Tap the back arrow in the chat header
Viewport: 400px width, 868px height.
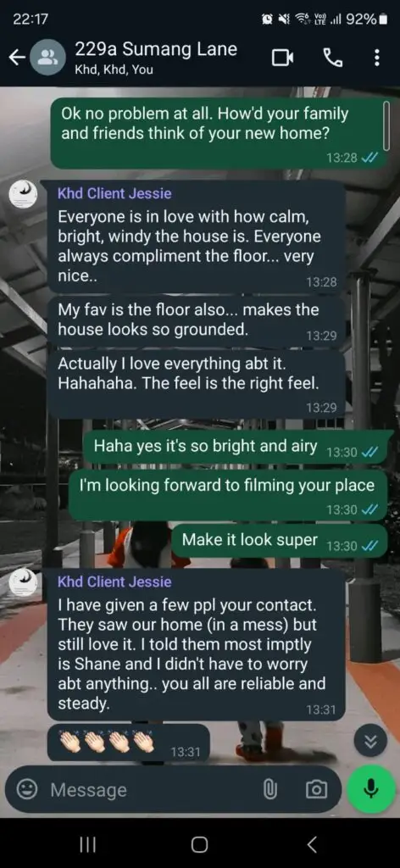(x=18, y=57)
